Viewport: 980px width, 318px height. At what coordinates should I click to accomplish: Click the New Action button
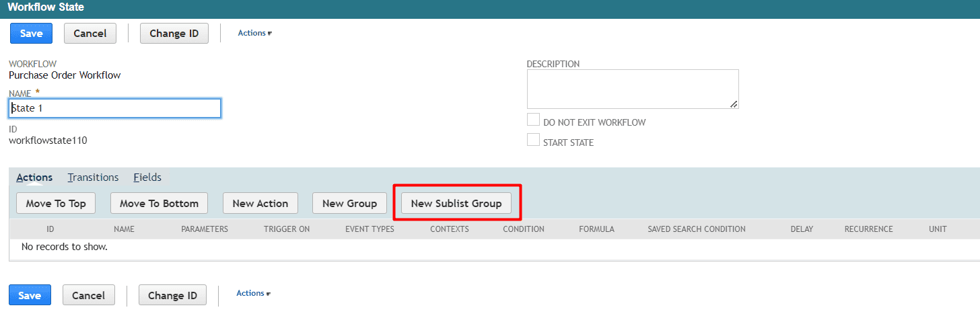[x=260, y=203]
